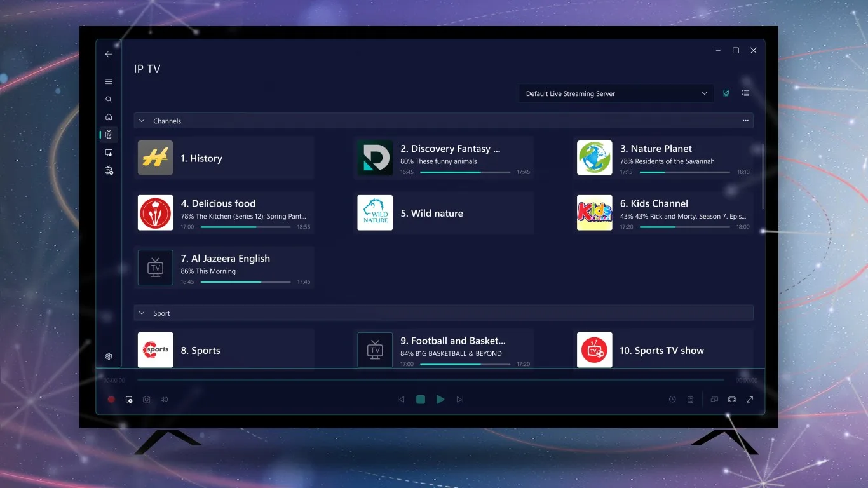Toggle the fit-to-screen icon in player bar
Image resolution: width=868 pixels, height=488 pixels.
pos(732,400)
